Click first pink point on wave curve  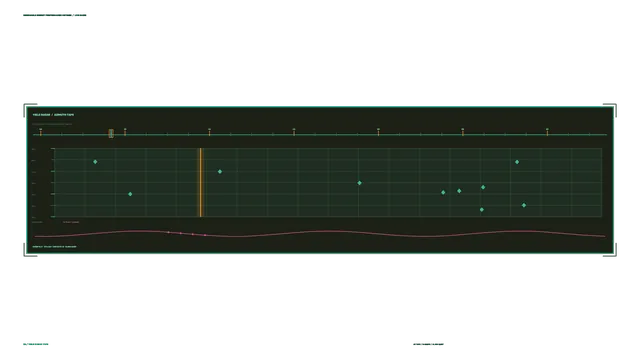click(x=169, y=232)
